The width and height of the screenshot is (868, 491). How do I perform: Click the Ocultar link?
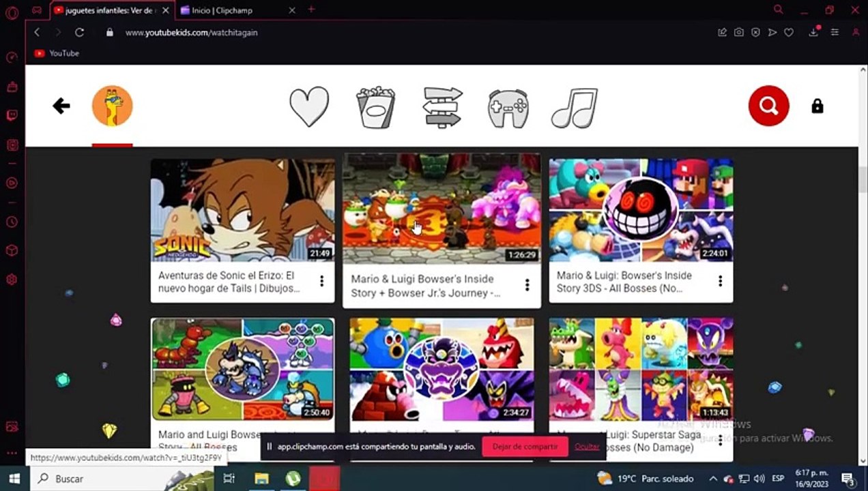pos(587,447)
